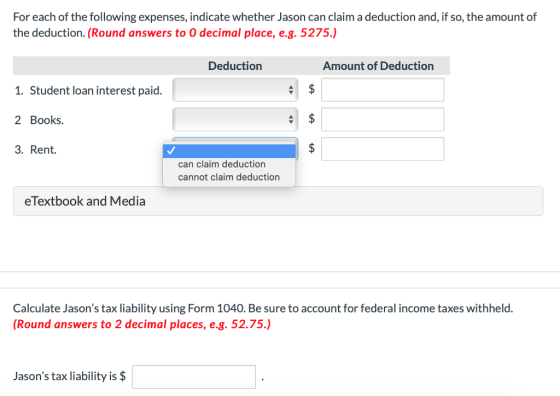
Task: Open the Student loan interest deduction dropdown
Action: point(235,90)
